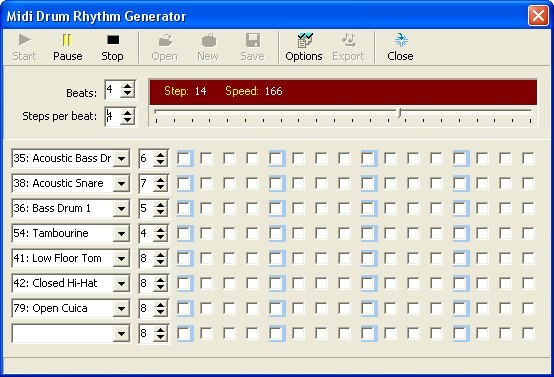This screenshot has height=377, width=554.
Task: Decrease volume value for Acoustic Snare row
Action: coord(160,188)
